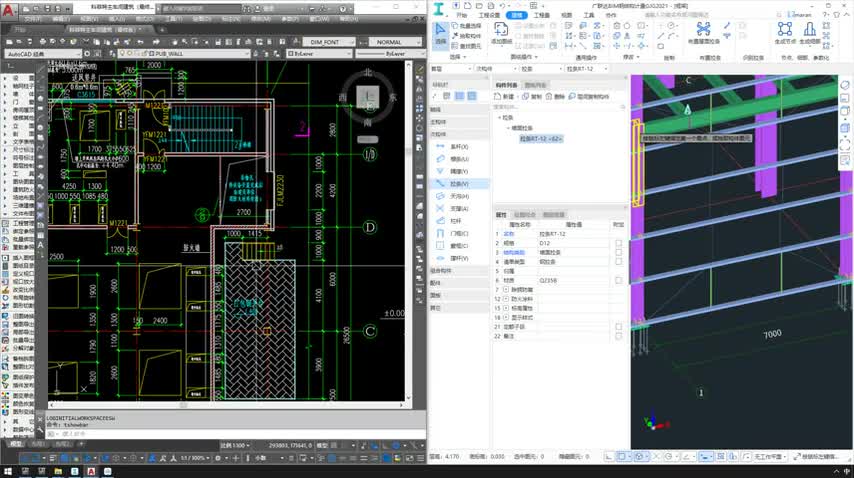Select 拉条(V) component in the sidebar
This screenshot has height=478, width=854.
coord(459,184)
